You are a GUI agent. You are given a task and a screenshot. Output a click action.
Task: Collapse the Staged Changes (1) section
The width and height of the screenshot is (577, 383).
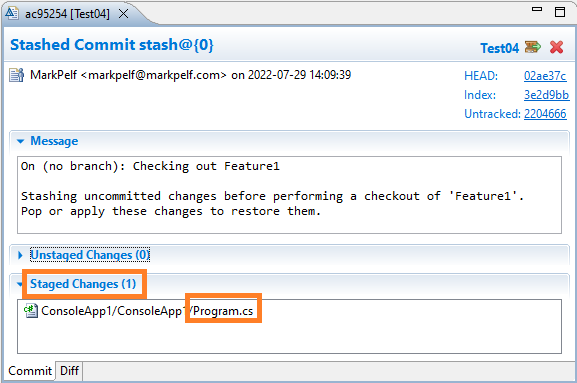pyautogui.click(x=20, y=284)
